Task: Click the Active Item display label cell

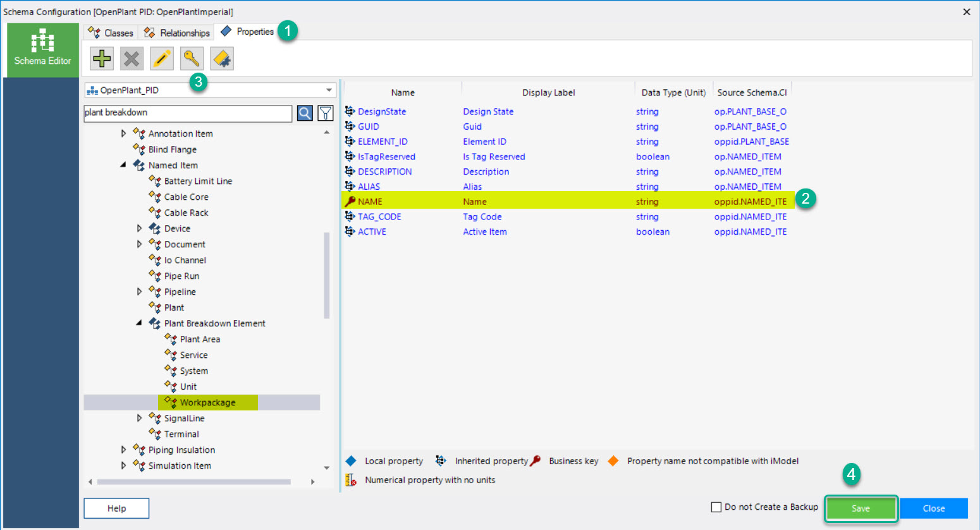Action: pyautogui.click(x=484, y=231)
